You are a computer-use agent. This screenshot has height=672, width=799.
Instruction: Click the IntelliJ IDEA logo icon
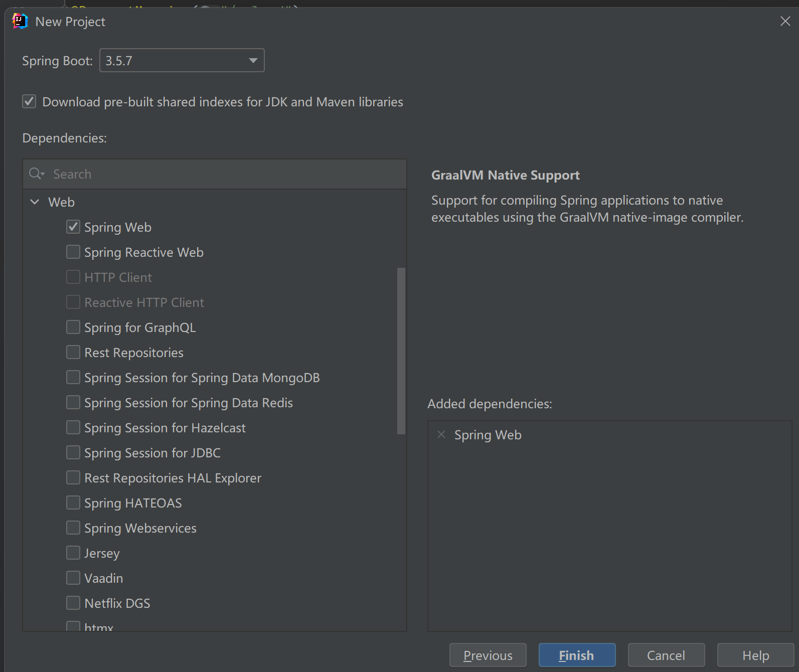pyautogui.click(x=20, y=22)
